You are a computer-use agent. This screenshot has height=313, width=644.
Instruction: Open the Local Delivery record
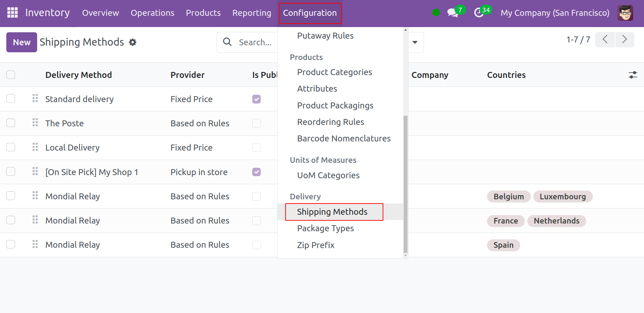point(73,148)
